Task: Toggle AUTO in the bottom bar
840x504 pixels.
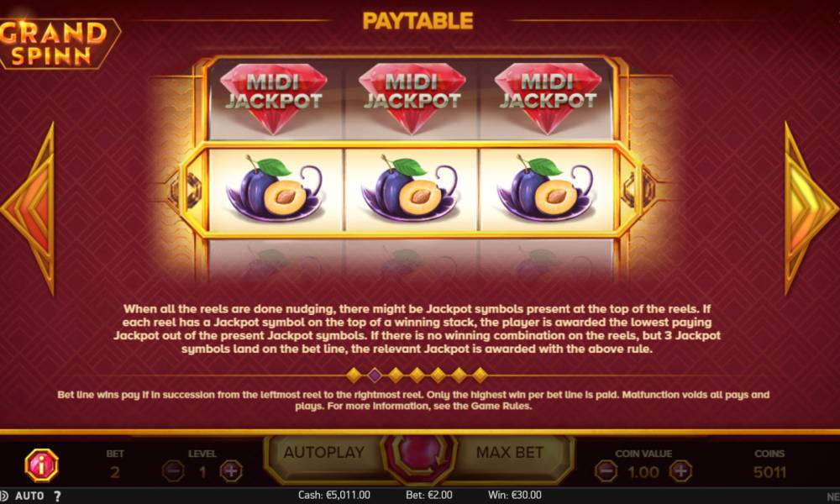Action: pos(29,496)
